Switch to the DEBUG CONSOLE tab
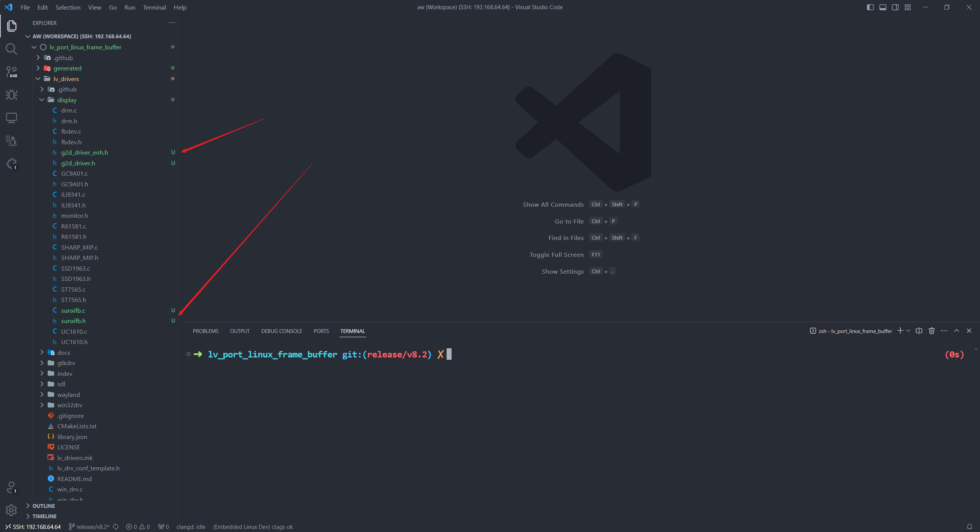 pos(281,331)
